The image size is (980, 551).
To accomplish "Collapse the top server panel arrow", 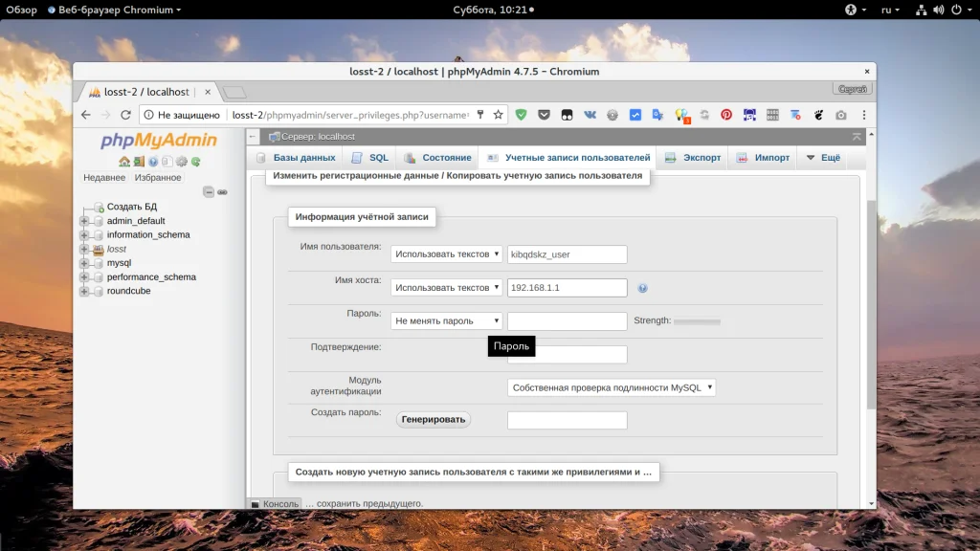I will 857,137.
